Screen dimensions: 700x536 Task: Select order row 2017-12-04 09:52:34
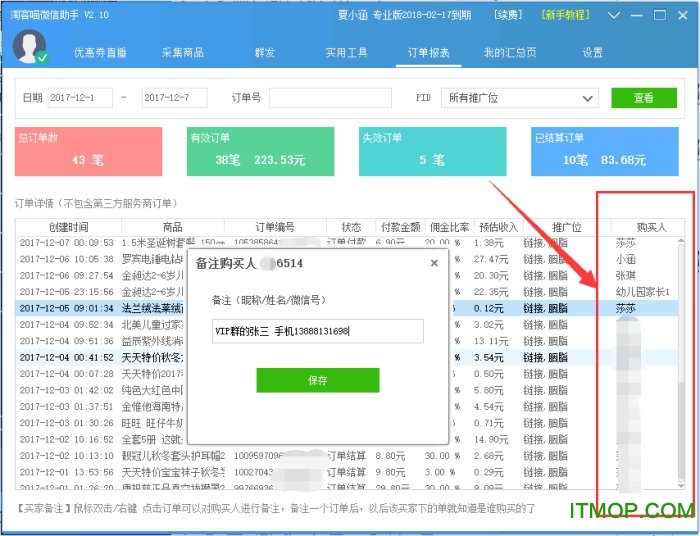(346, 324)
